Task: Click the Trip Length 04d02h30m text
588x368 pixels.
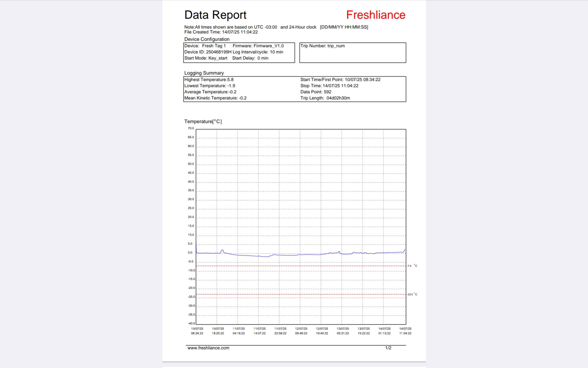Action: pyautogui.click(x=325, y=98)
